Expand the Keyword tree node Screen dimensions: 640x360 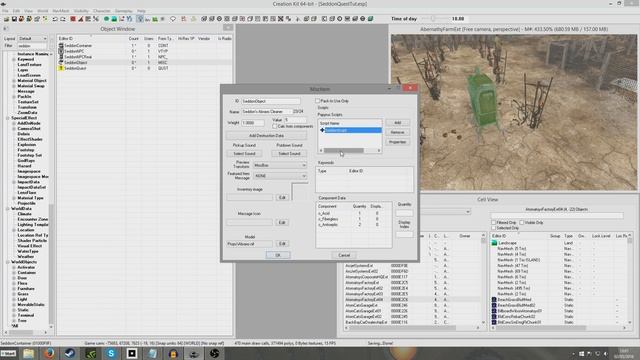point(14,59)
